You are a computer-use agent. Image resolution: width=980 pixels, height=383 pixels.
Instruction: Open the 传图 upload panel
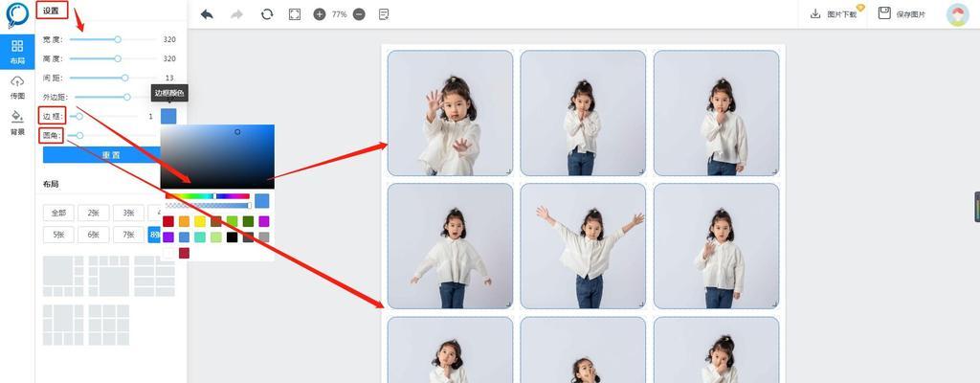(x=17, y=88)
